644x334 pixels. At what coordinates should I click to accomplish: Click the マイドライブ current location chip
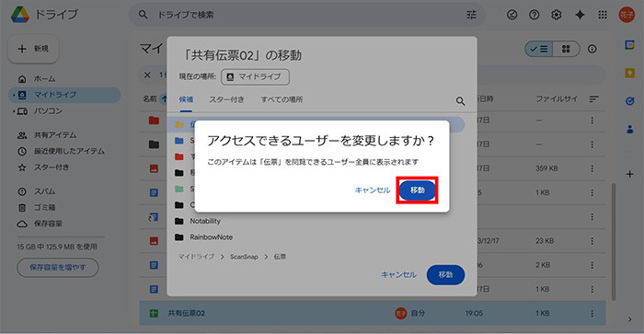point(255,76)
